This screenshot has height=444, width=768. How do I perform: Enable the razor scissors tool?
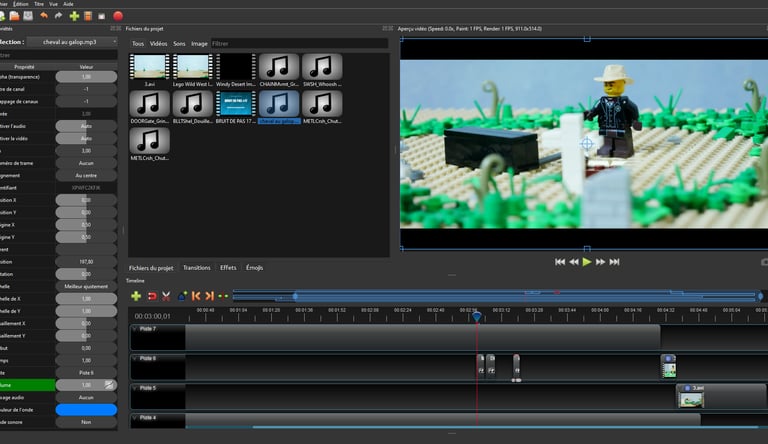pos(166,296)
